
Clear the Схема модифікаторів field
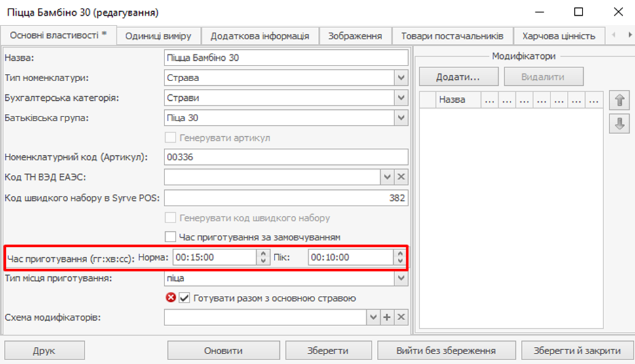point(401,317)
